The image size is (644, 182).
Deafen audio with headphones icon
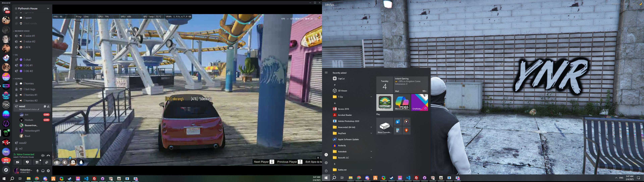[43, 171]
